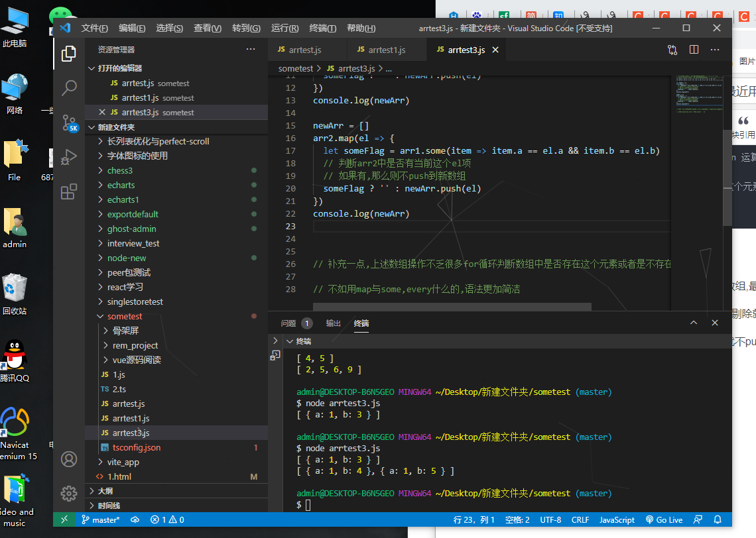Switch to the 问题 panel tab
This screenshot has width=756, height=538.
296,323
